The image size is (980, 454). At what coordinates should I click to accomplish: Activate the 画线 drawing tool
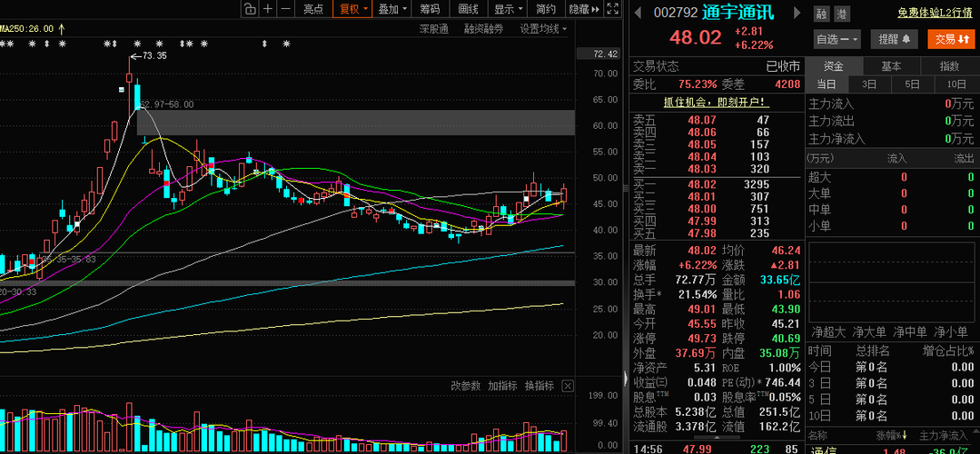468,9
